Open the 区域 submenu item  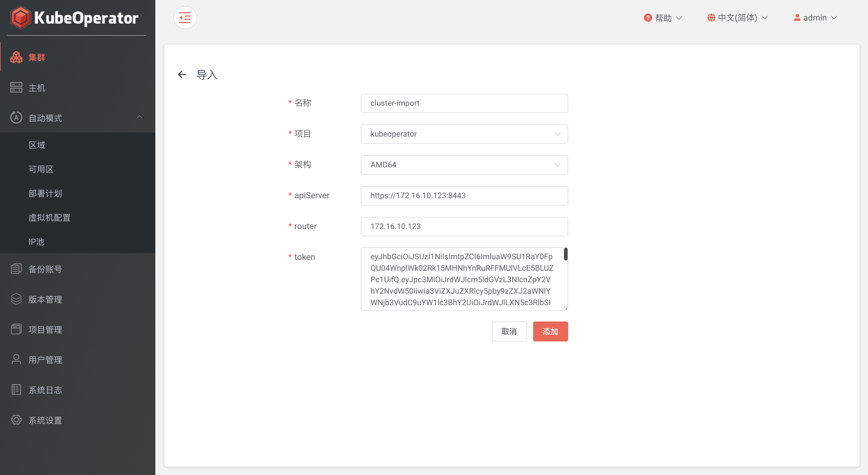[77, 145]
